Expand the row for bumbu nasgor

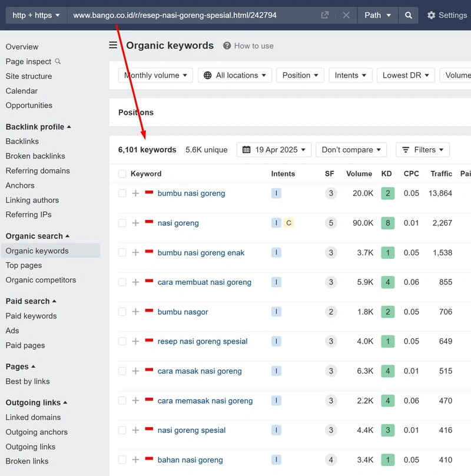[135, 312]
